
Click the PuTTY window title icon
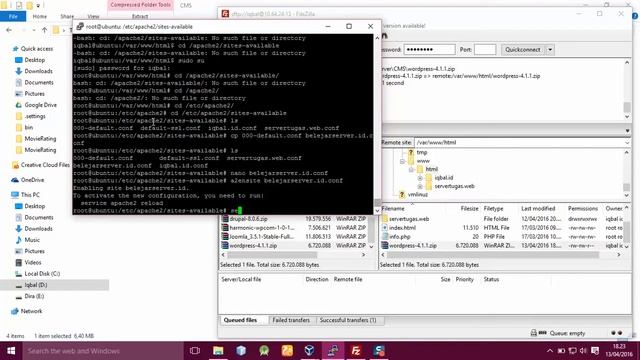pyautogui.click(x=80, y=27)
